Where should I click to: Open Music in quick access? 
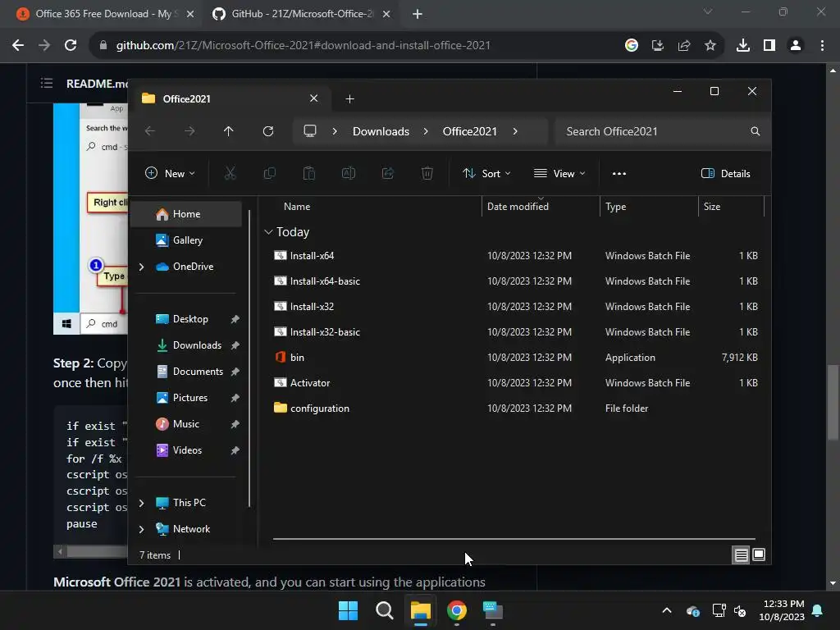pos(186,424)
